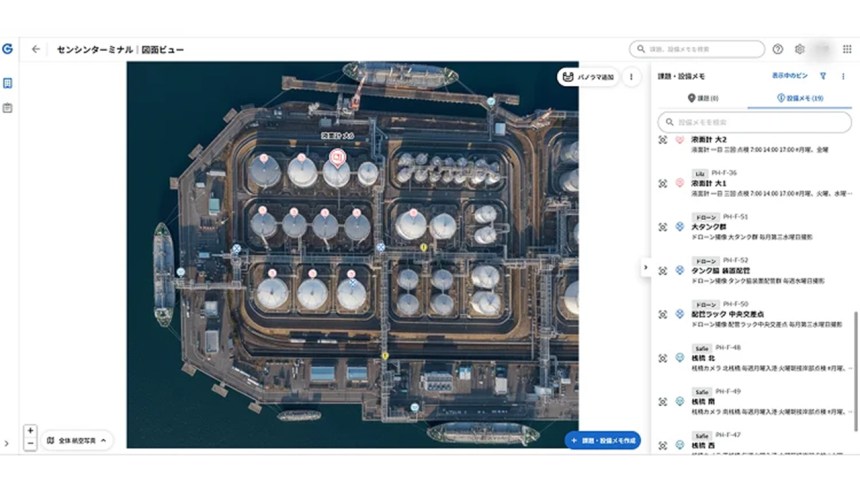Open the help question mark icon

778,49
